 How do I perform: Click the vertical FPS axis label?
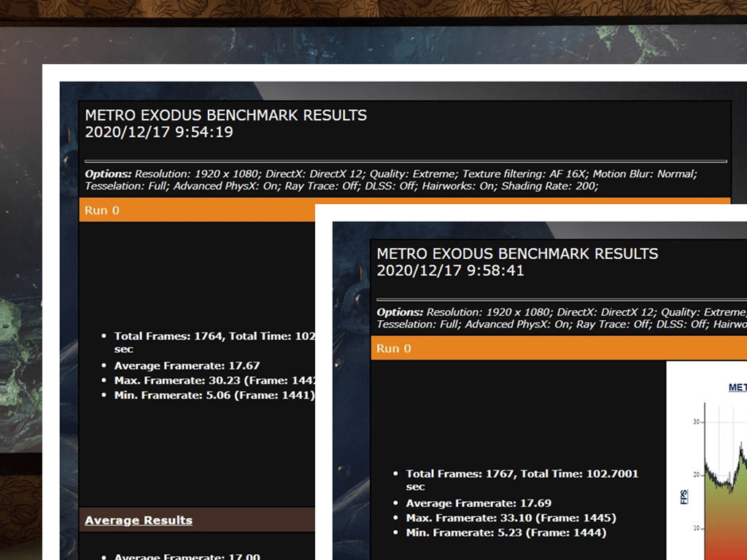[684, 497]
